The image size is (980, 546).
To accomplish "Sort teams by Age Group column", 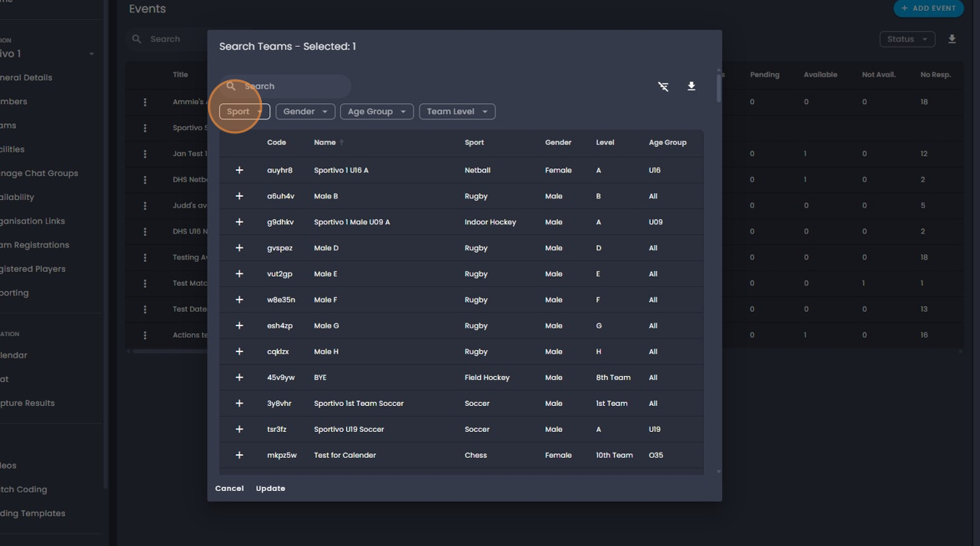I will click(668, 142).
